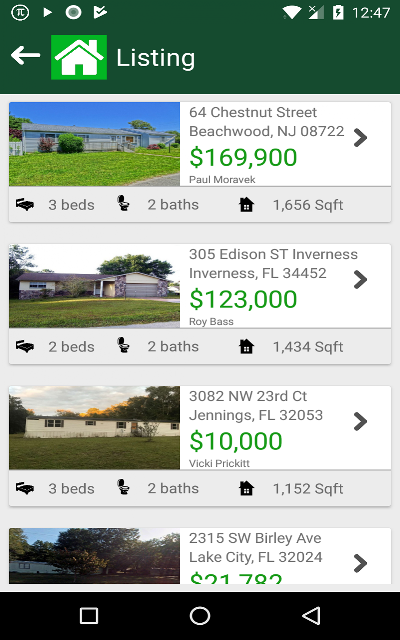Tap bed icon on Jennings listing

point(25,488)
